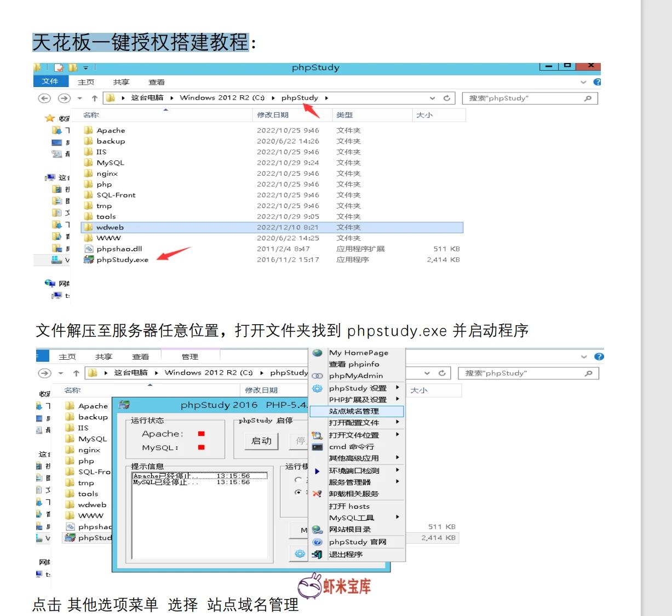Expand the 服务管理器 submenu arrow
The height and width of the screenshot is (616, 672).
click(398, 482)
